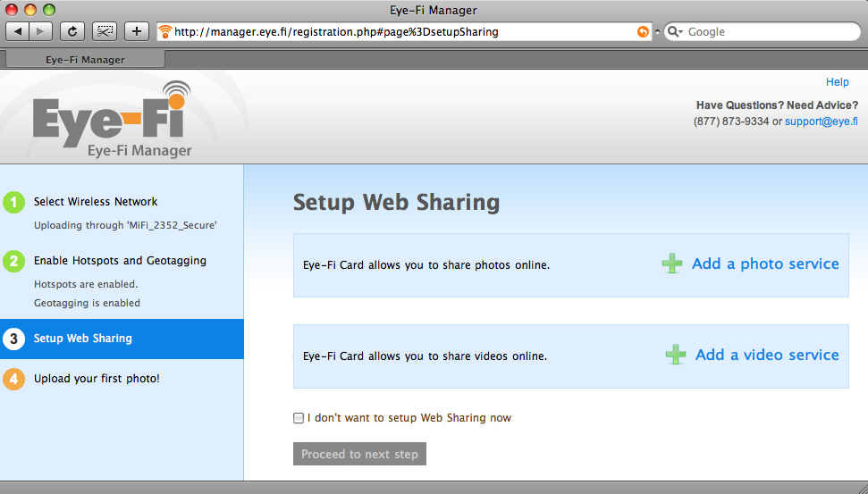Click the web clip scissors icon
This screenshot has height=494, width=868.
click(105, 31)
